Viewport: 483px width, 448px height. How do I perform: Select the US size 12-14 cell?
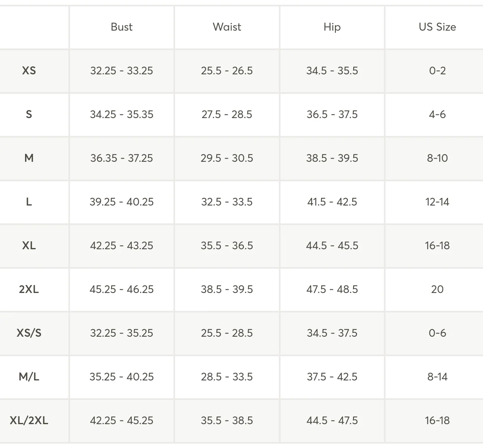pos(437,202)
